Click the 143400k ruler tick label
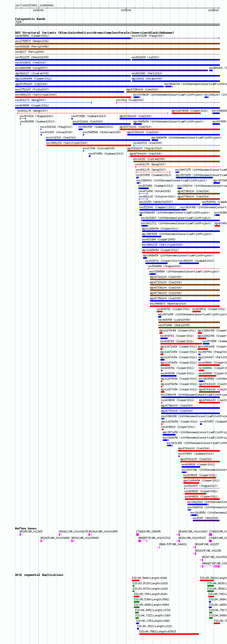Screen dimensions: 227x644 pos(38,10)
